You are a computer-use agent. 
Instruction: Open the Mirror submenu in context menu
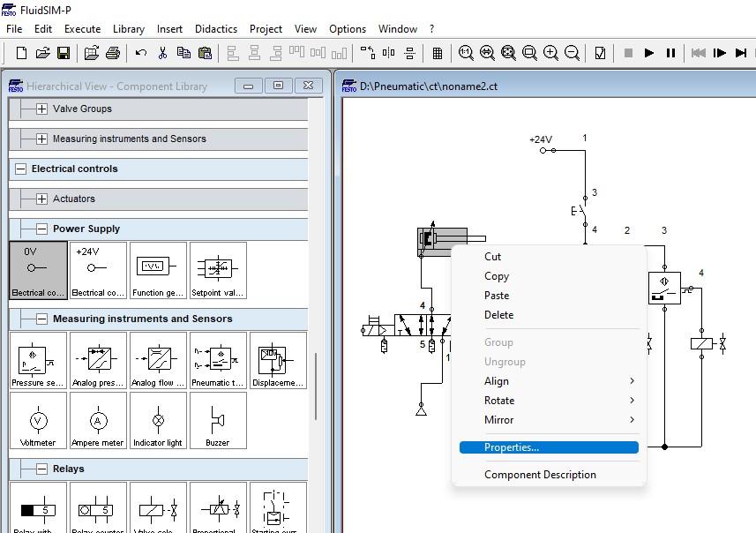point(549,420)
